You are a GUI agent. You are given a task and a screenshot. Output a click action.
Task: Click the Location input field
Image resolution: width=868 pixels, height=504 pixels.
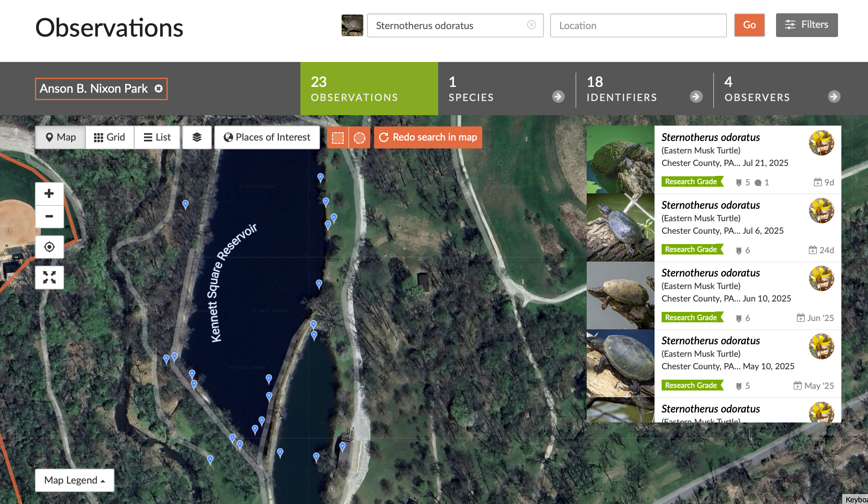(638, 25)
